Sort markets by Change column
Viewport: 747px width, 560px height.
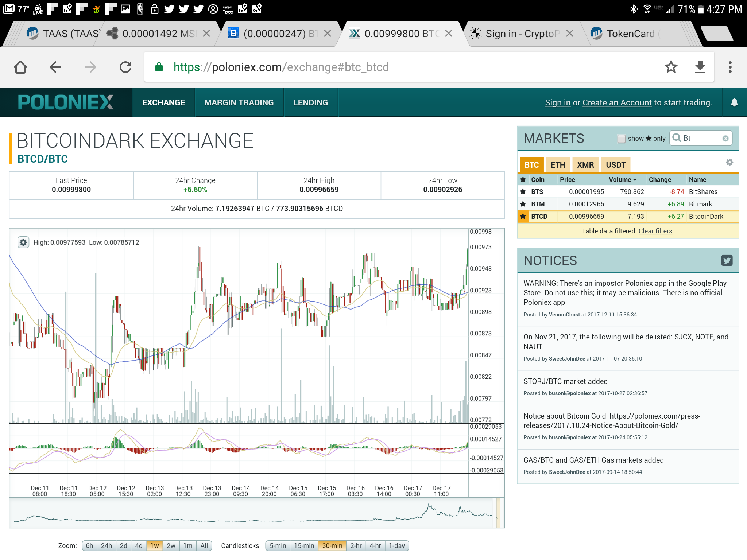(660, 179)
